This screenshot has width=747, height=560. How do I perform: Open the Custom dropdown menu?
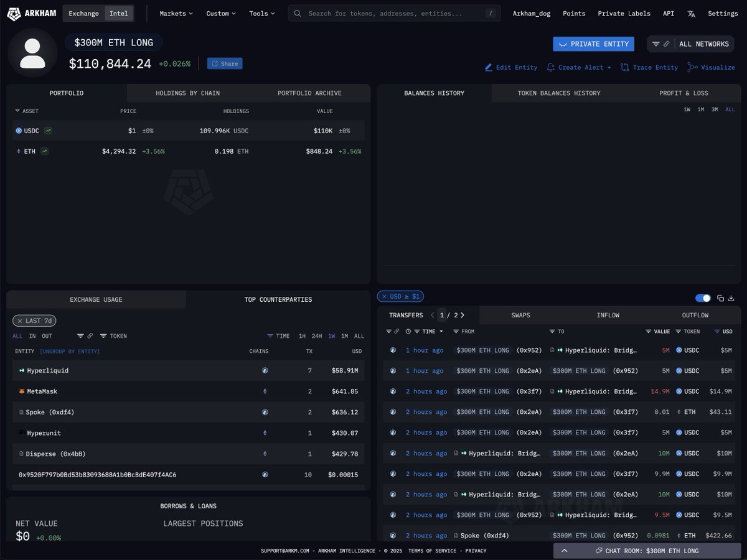[x=221, y=14]
